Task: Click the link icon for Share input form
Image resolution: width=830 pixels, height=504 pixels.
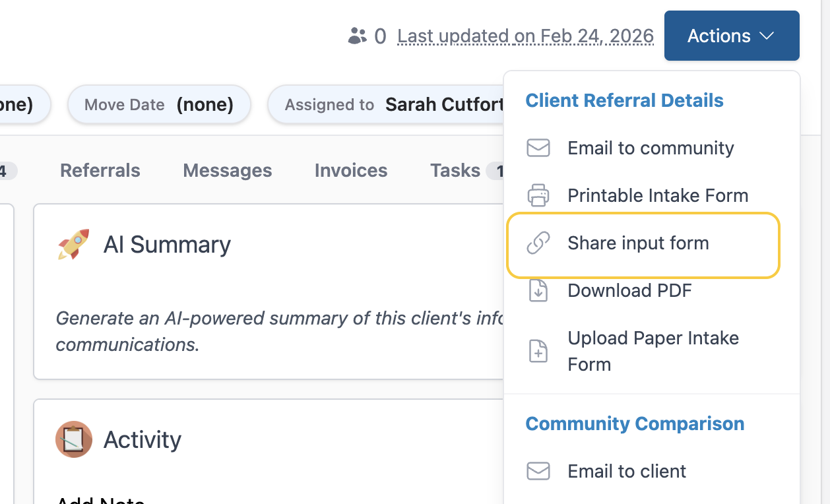Action: [x=538, y=243]
